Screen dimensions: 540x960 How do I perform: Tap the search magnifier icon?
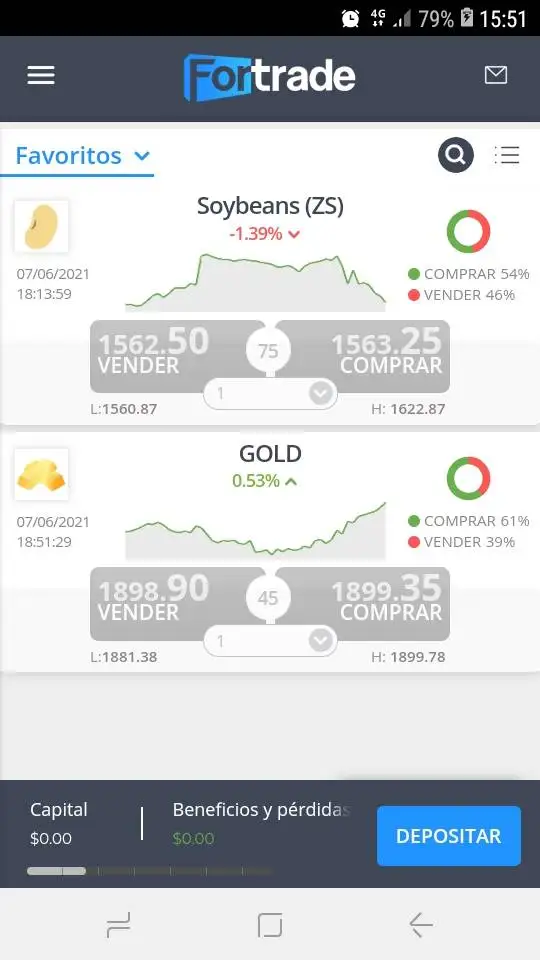[x=456, y=155]
